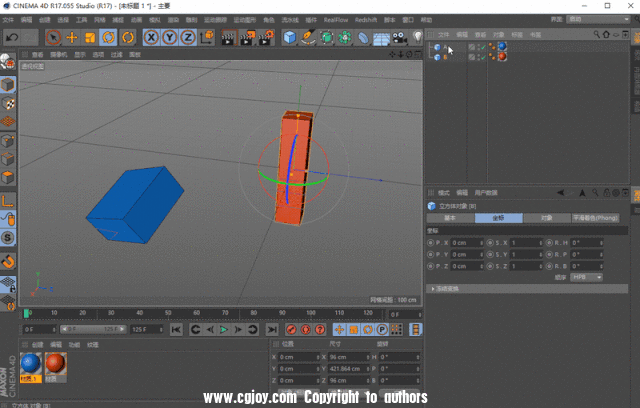Toggle the Z axis lock
This screenshot has width=640, height=408.
tap(188, 38)
